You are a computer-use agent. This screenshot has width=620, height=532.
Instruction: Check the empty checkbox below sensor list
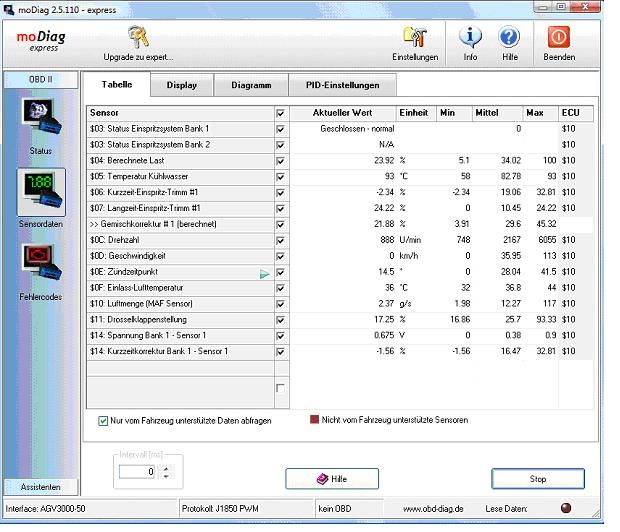pyautogui.click(x=280, y=388)
